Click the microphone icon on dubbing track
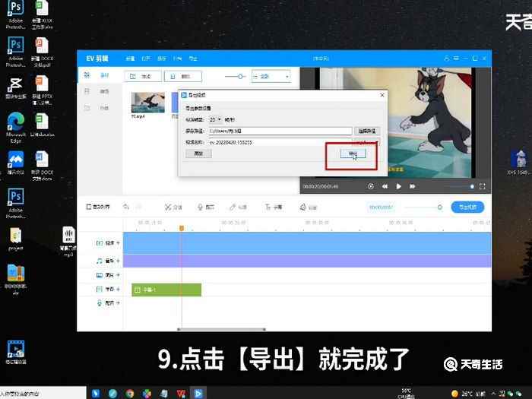 [x=100, y=303]
